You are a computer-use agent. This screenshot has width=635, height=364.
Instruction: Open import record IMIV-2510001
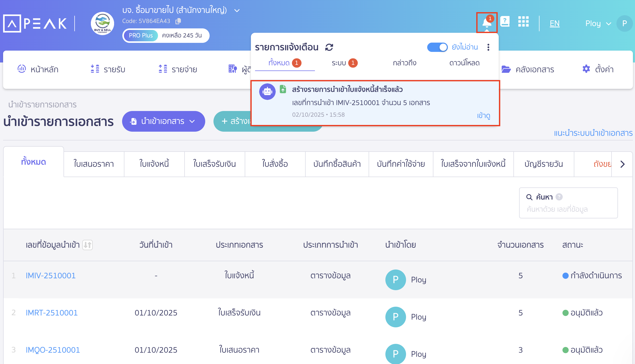click(51, 275)
